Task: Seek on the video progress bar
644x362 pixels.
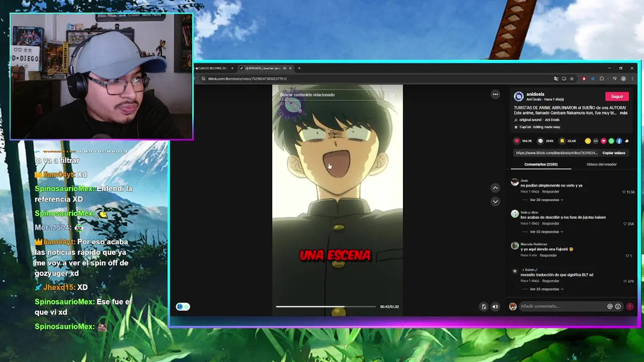Action: 326,307
